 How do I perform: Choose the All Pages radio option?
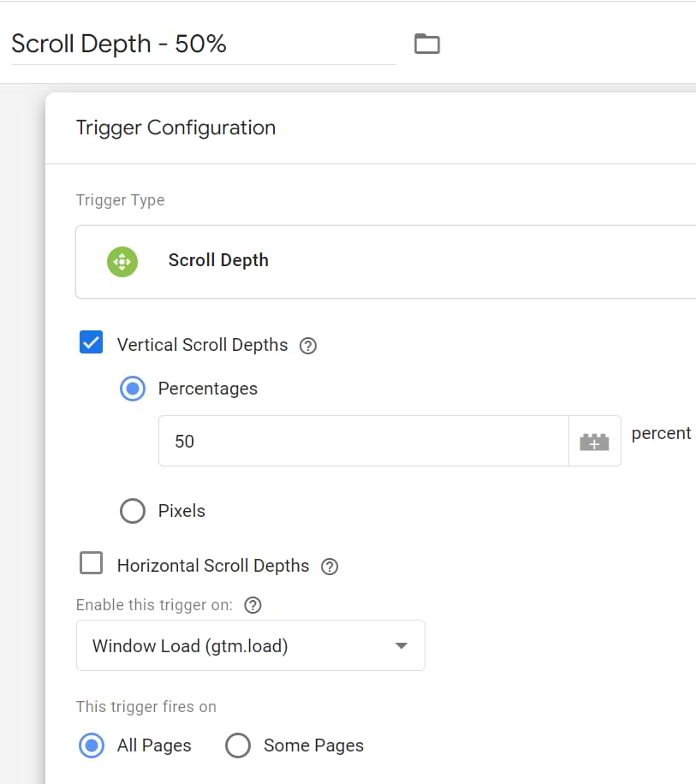pos(92,745)
